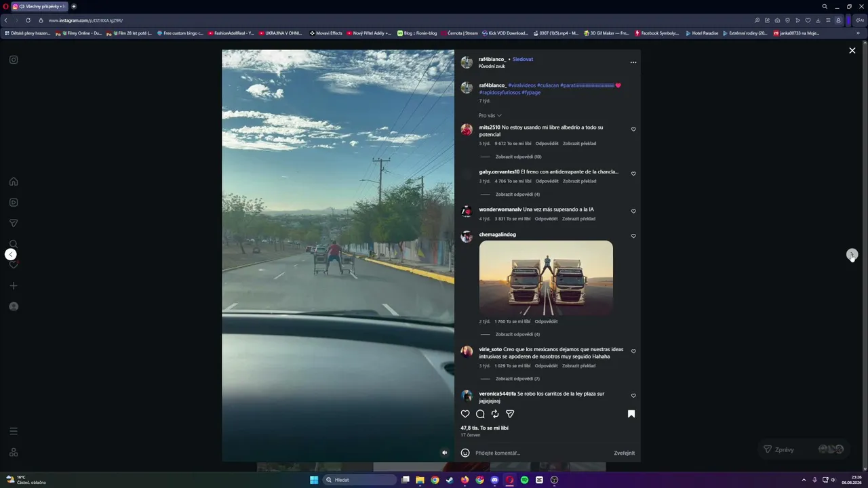
Task: Like the comment by chemagalindog
Action: click(x=633, y=236)
